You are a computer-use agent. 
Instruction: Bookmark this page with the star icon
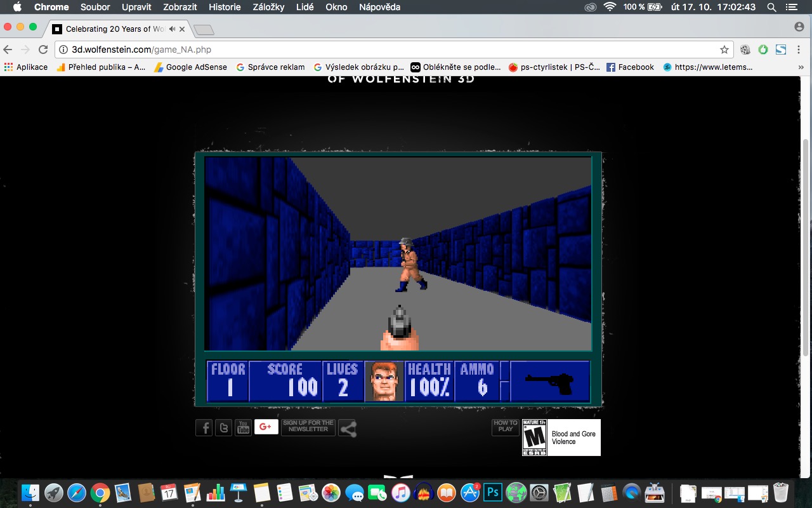(724, 50)
